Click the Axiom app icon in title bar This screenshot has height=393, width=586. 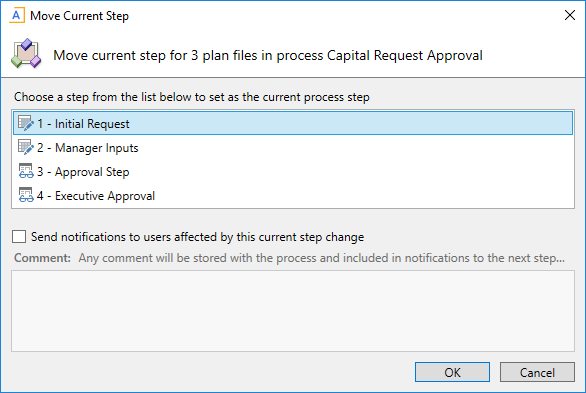16,16
